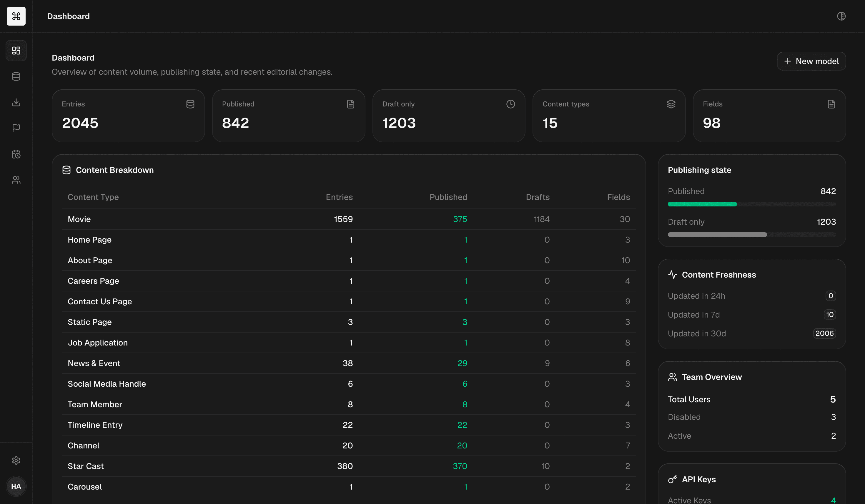
Task: Select the Home Page content type row
Action: pyautogui.click(x=349, y=240)
